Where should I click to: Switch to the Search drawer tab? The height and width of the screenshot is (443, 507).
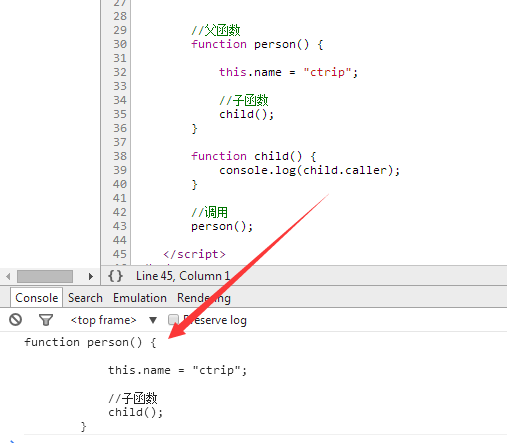pyautogui.click(x=85, y=298)
